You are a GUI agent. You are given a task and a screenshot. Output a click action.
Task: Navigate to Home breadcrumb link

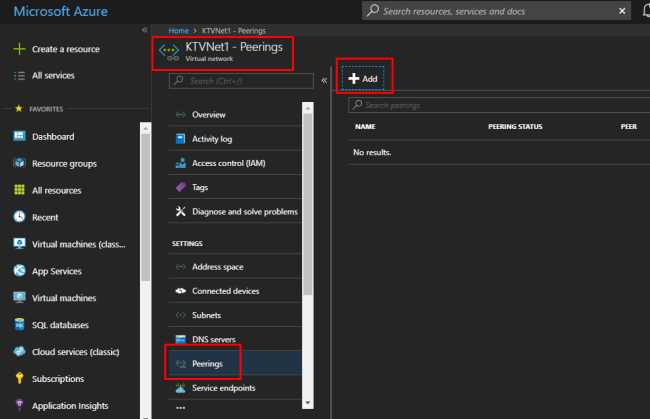pos(179,31)
